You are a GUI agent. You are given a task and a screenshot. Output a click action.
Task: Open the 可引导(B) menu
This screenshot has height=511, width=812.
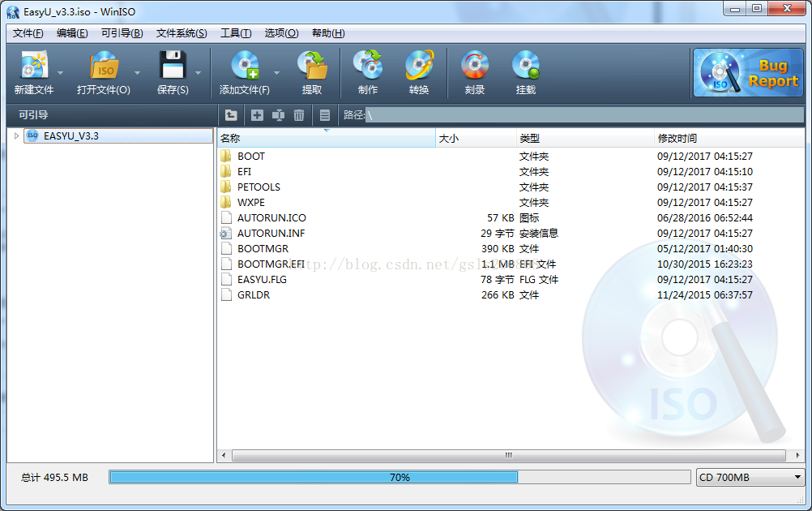[x=122, y=33]
